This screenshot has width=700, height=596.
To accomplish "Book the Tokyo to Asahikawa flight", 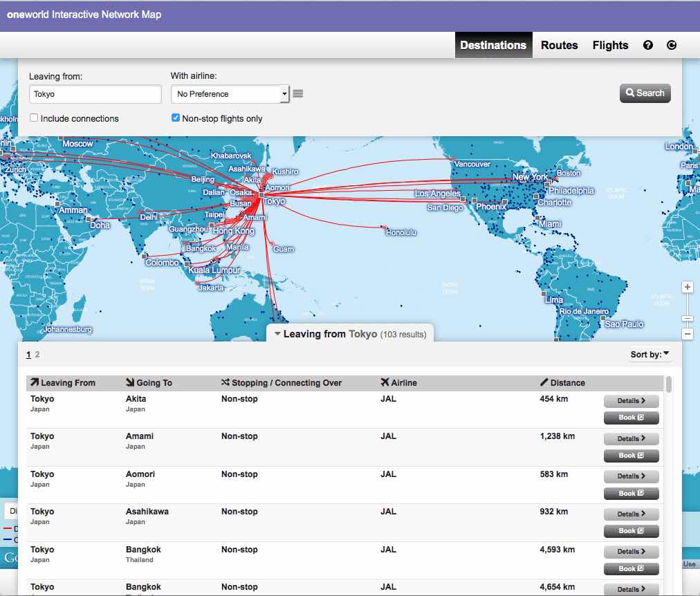I will tap(632, 531).
